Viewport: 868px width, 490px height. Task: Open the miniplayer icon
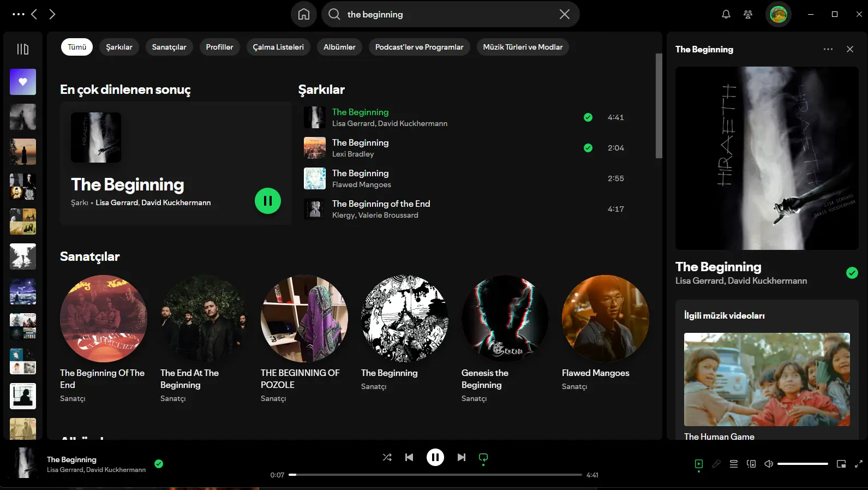pyautogui.click(x=841, y=464)
